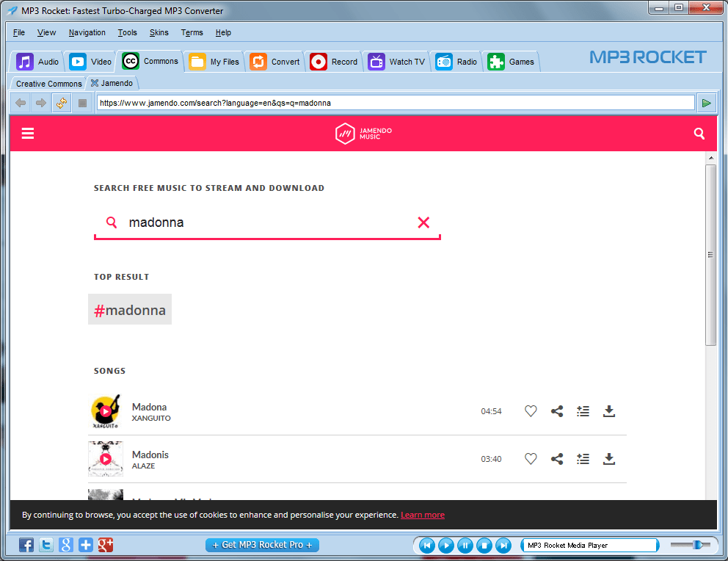
Task: Click the Google Plus icon
Action: pos(106,545)
